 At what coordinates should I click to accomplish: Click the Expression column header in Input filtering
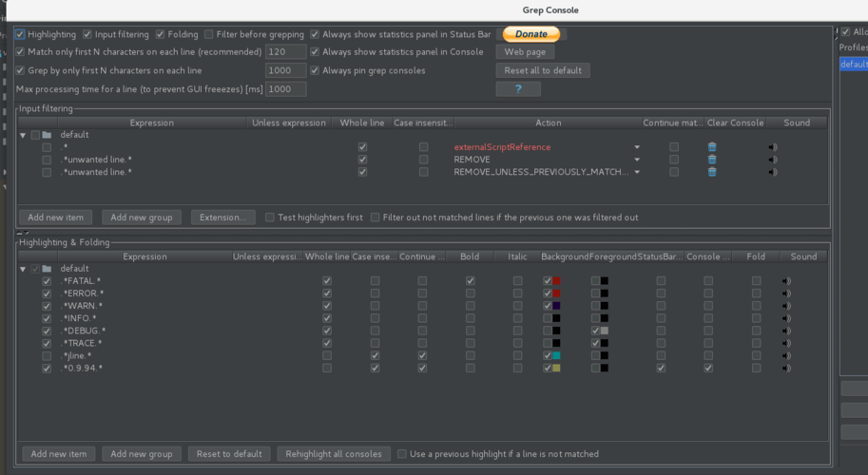tap(152, 123)
